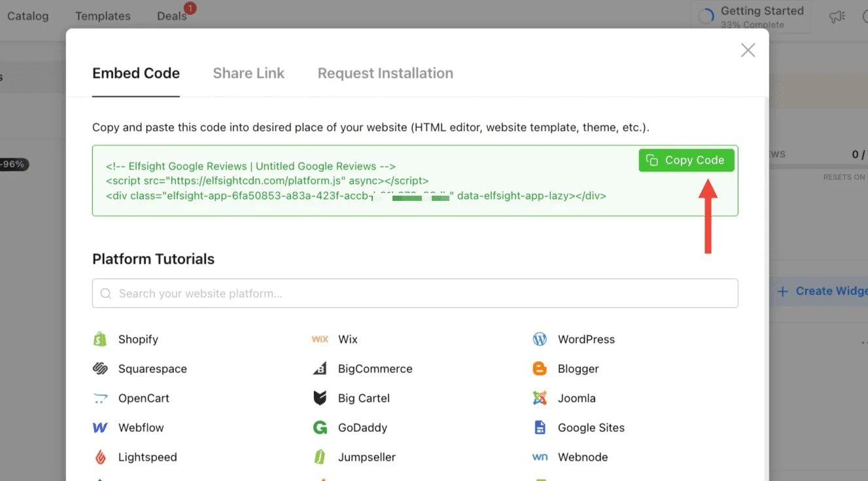This screenshot has height=481, width=868.
Task: Click the GoDaddy logo icon
Action: click(320, 428)
